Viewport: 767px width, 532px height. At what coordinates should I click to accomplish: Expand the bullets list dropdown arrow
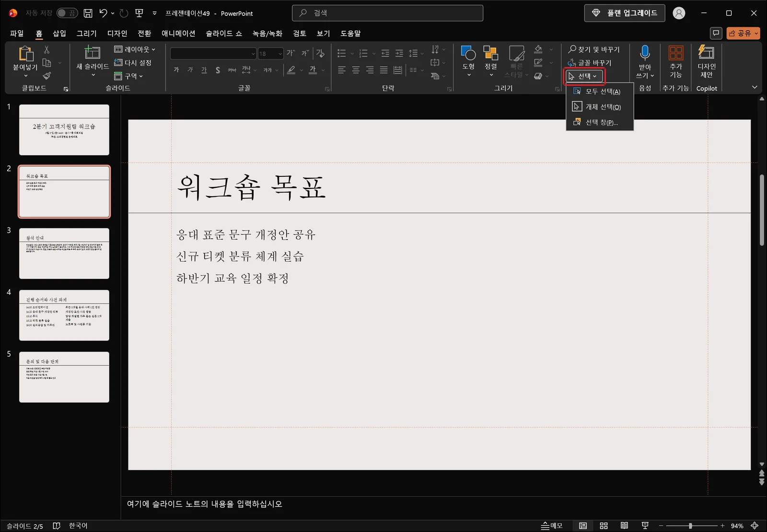[x=352, y=54]
